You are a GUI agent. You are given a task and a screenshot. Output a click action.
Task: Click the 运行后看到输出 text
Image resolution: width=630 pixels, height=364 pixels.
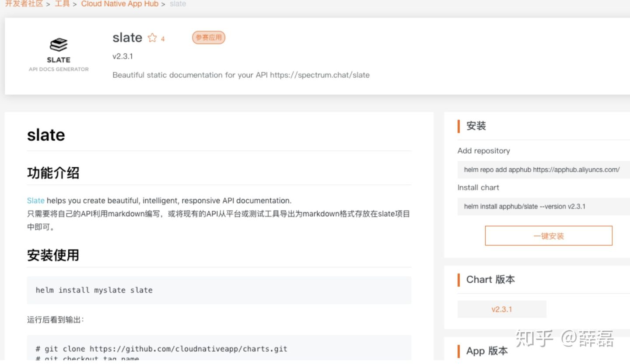pyautogui.click(x=56, y=319)
